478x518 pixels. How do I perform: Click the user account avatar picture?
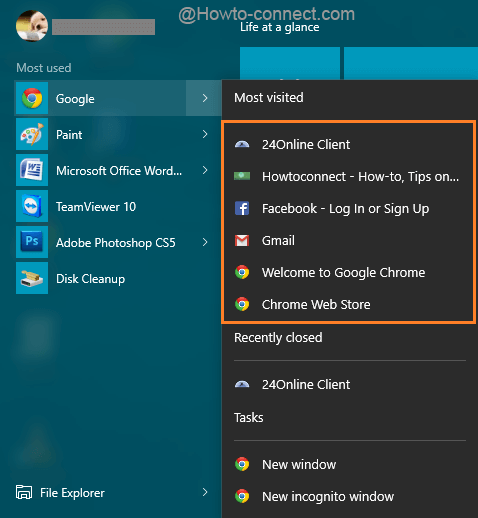32,26
